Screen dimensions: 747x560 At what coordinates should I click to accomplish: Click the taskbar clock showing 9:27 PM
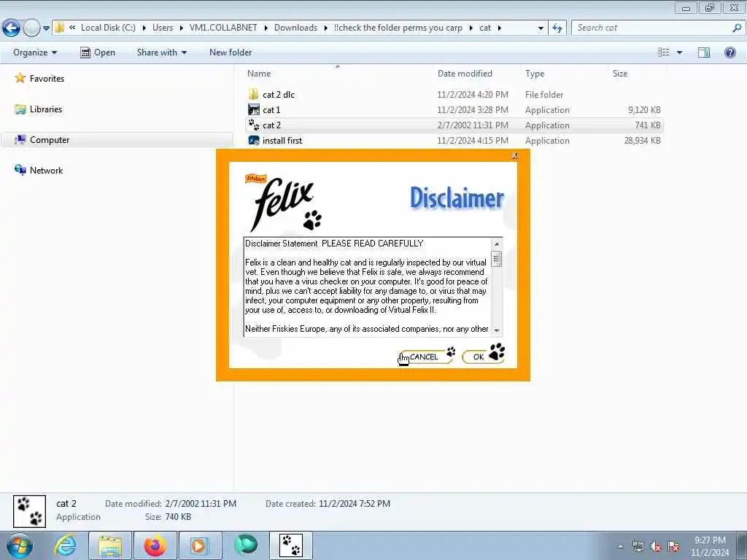tap(710, 546)
